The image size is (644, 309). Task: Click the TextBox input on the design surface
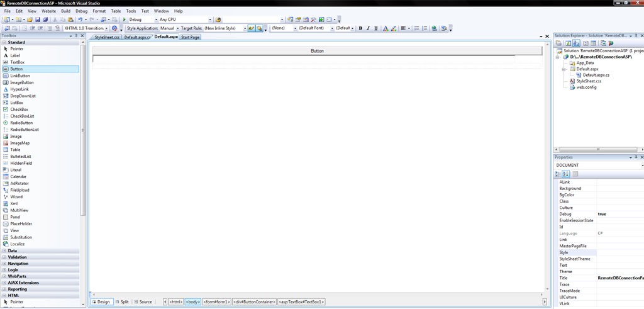[304, 59]
